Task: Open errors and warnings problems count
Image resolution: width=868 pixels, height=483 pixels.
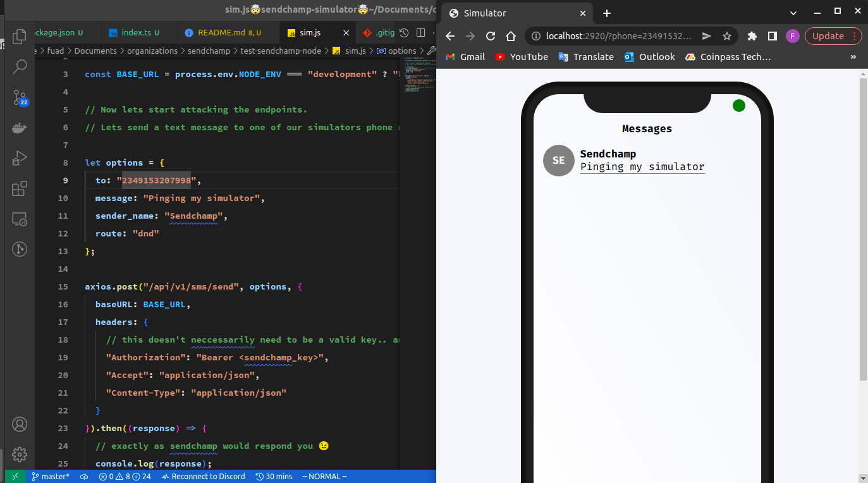Action: click(x=125, y=477)
